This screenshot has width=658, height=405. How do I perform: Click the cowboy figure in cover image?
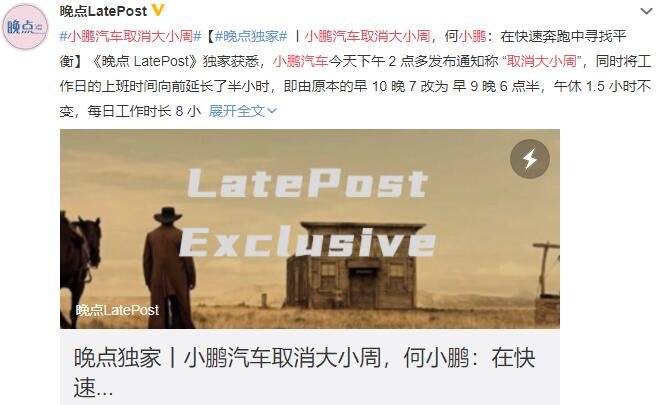coord(169,267)
